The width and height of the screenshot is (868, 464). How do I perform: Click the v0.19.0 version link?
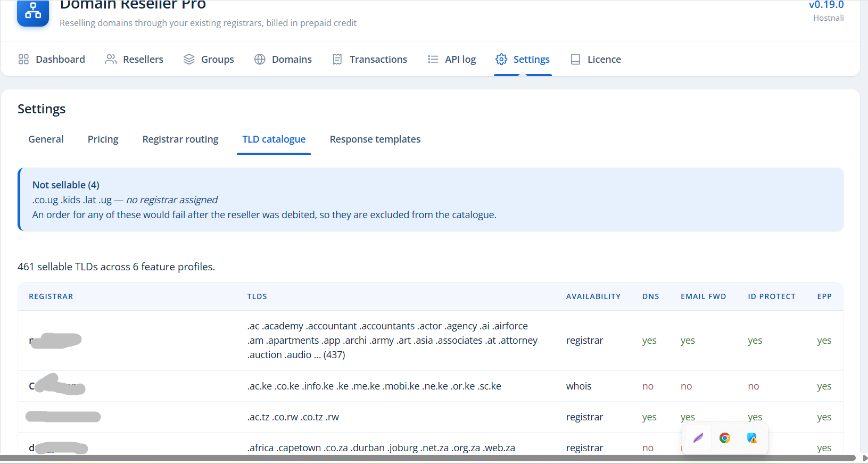point(826,5)
